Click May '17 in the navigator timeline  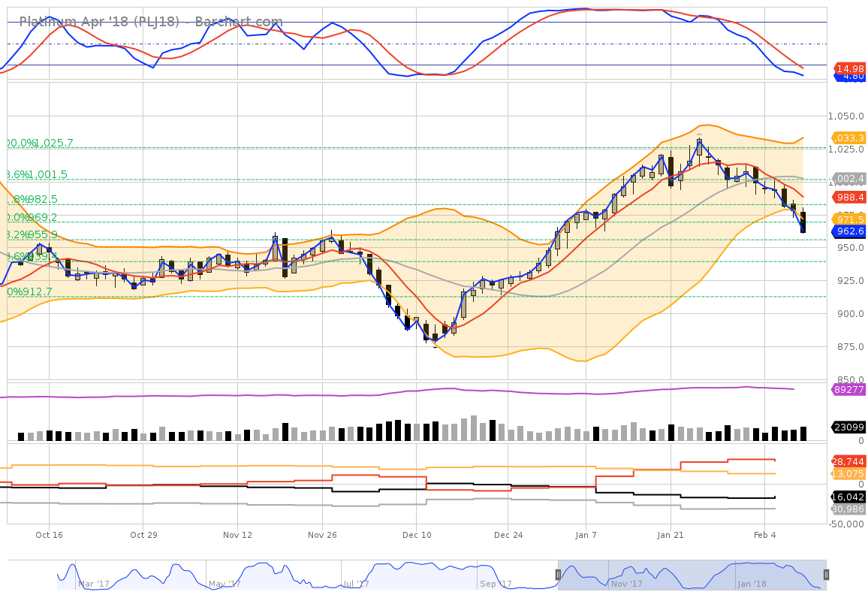pyautogui.click(x=225, y=584)
